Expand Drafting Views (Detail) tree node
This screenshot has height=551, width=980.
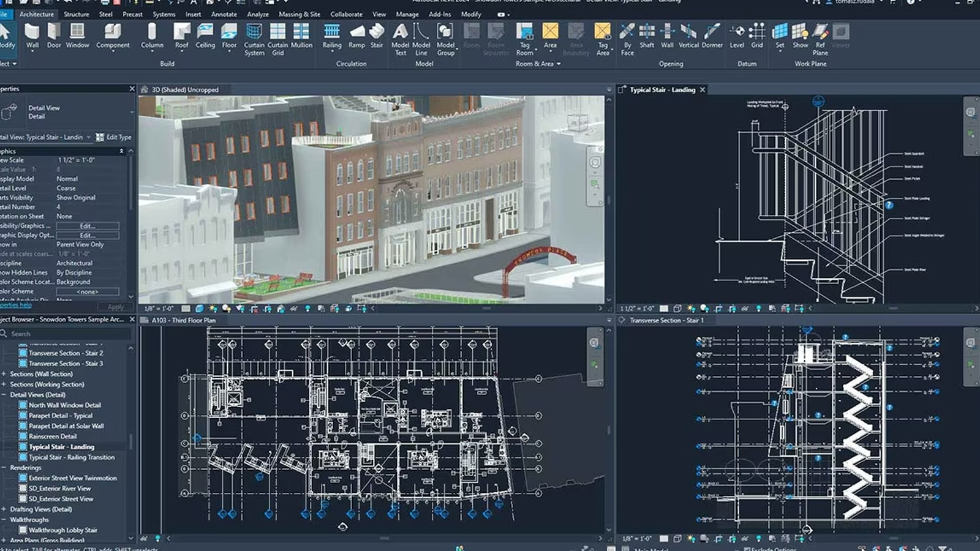[x=4, y=509]
